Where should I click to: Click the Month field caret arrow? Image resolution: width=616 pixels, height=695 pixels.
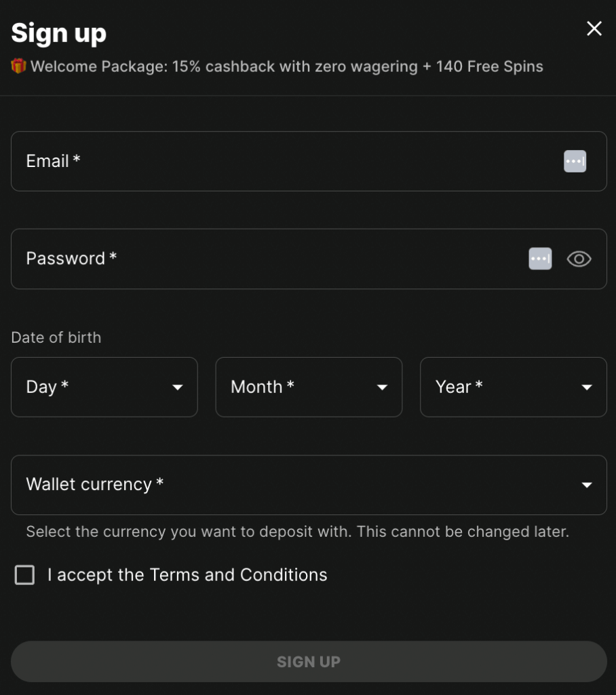382,388
